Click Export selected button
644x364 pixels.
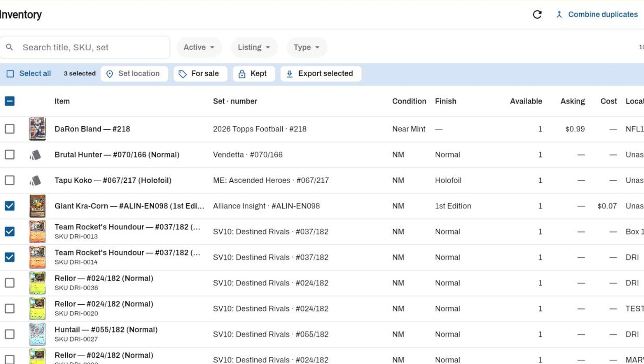pos(321,74)
